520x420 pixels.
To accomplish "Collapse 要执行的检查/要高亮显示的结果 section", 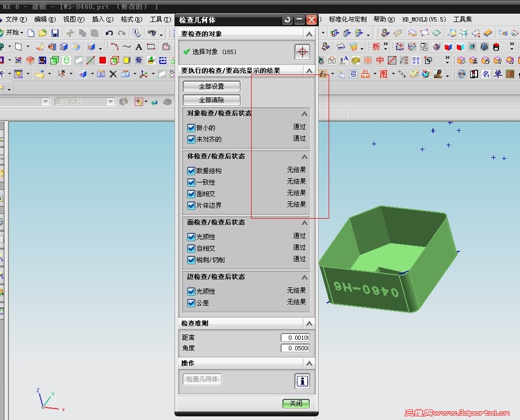I will (x=309, y=70).
